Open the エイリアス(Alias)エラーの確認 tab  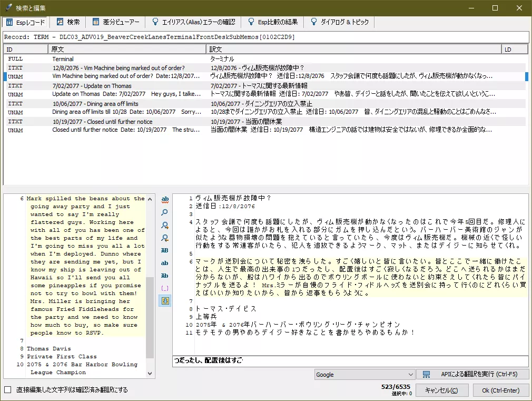[193, 22]
